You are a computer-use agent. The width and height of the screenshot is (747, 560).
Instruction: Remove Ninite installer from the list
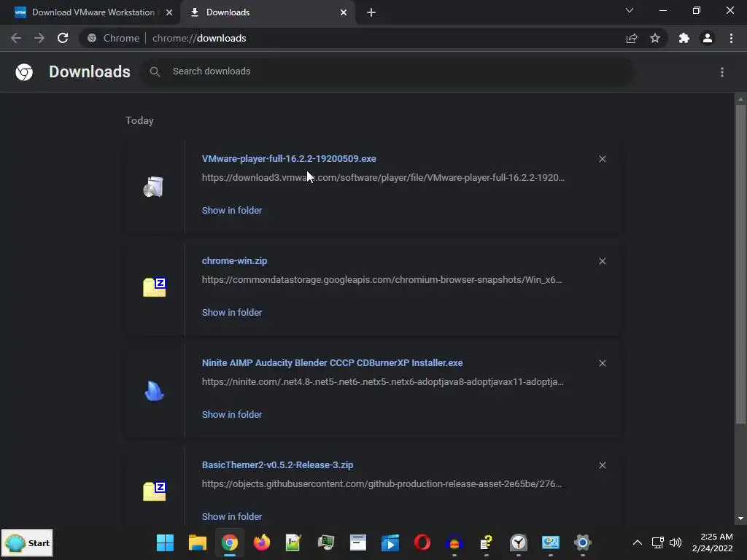pyautogui.click(x=602, y=363)
